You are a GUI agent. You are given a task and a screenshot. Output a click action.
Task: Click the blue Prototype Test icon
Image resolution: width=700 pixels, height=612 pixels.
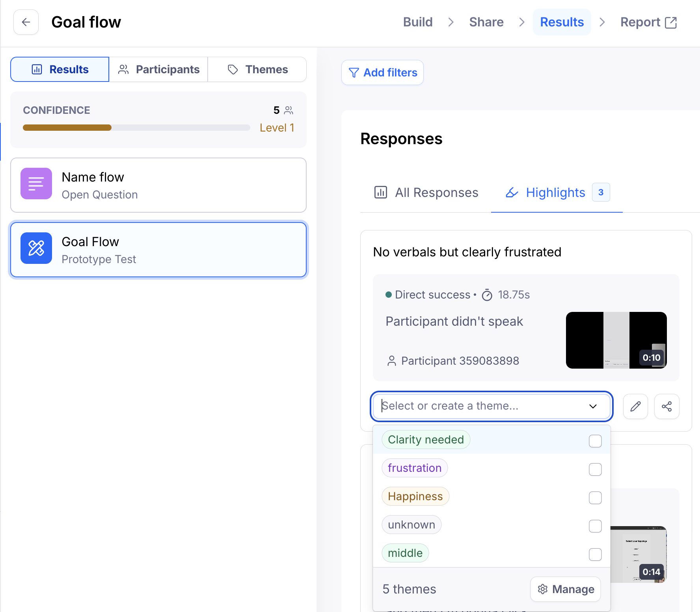36,248
